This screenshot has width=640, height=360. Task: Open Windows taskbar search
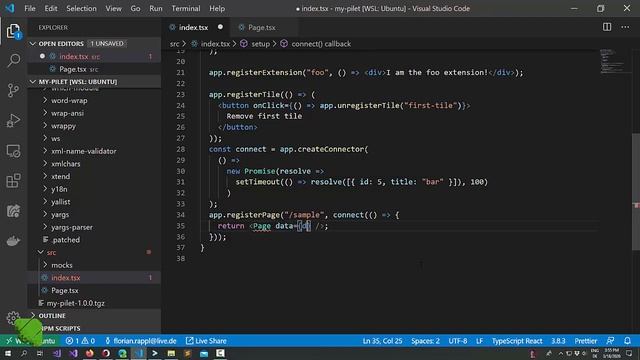[x=24, y=353]
